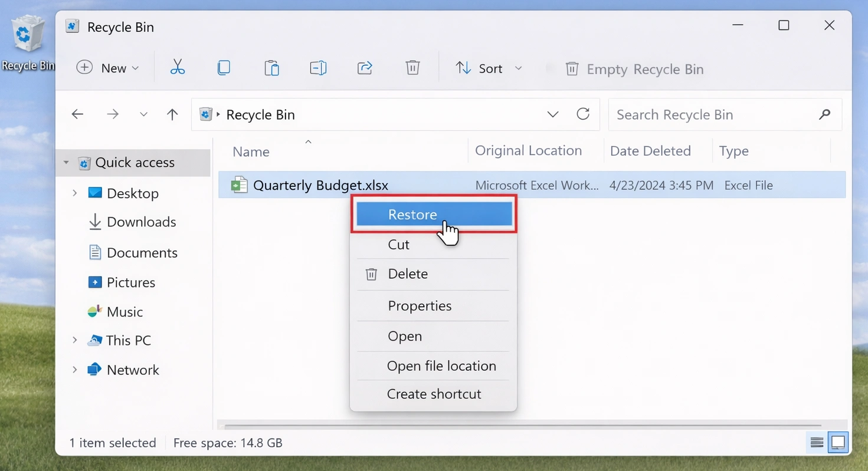Maximize the Recycle Bin window
The image size is (868, 471).
(784, 25)
